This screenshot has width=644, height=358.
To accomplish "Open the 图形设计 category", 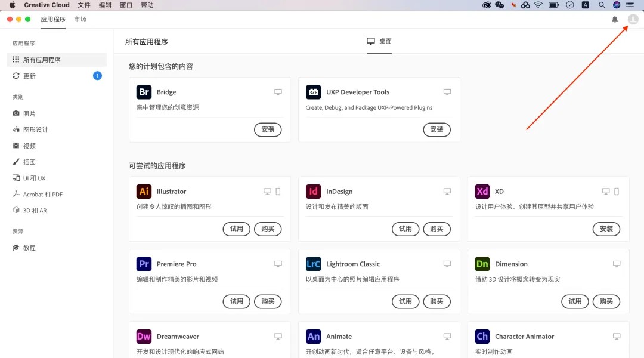I will point(57,129).
